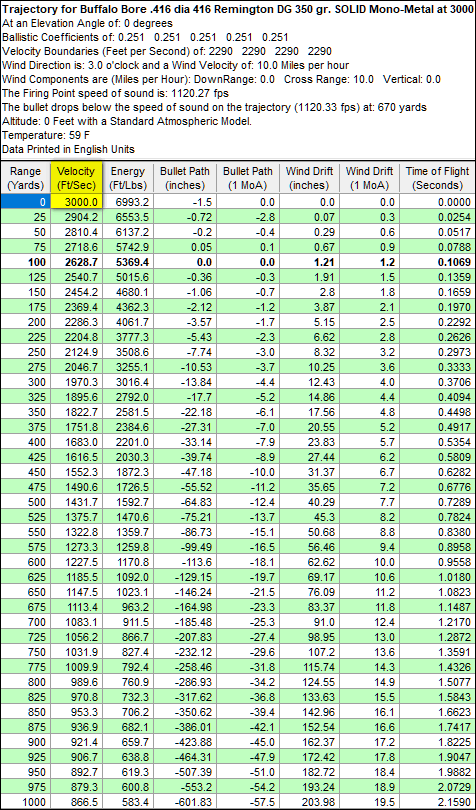Click wind drift value 12.43
476x810 pixels.
point(310,381)
